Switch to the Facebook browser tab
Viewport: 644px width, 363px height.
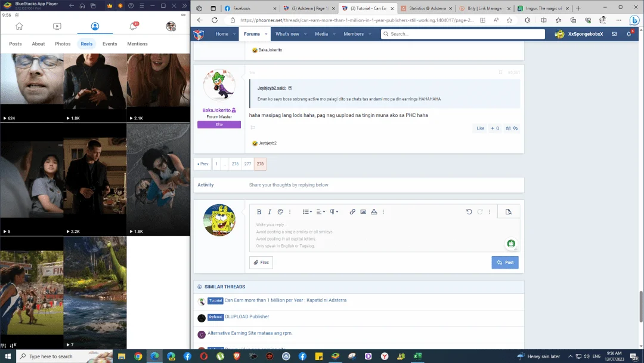(x=250, y=8)
